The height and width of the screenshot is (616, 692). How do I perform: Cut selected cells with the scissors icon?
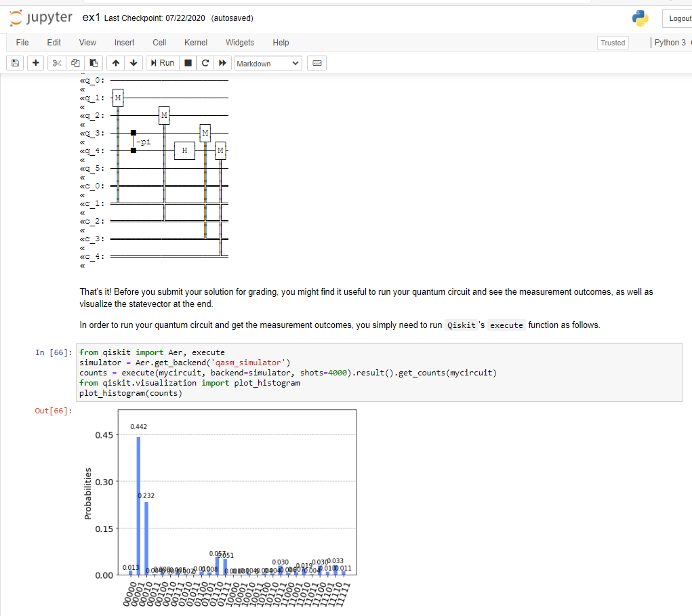pyautogui.click(x=58, y=63)
